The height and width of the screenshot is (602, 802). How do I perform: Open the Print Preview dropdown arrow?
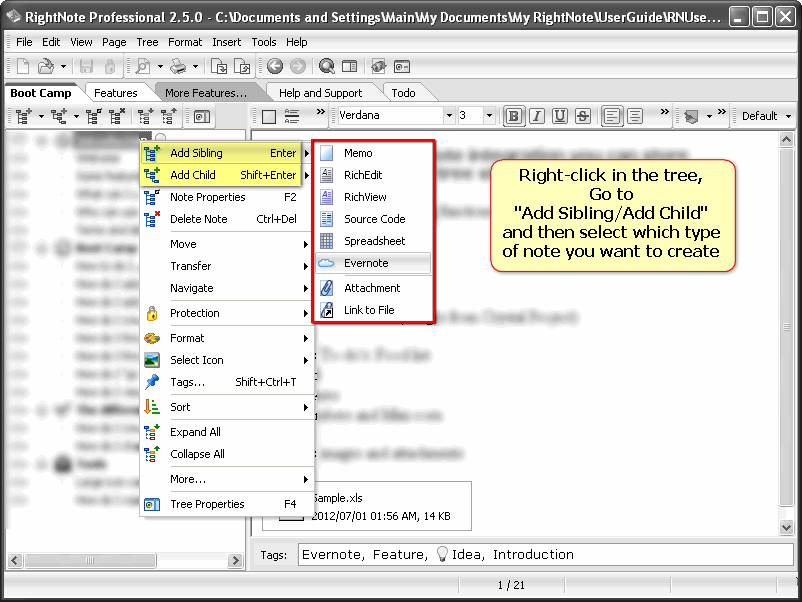160,66
